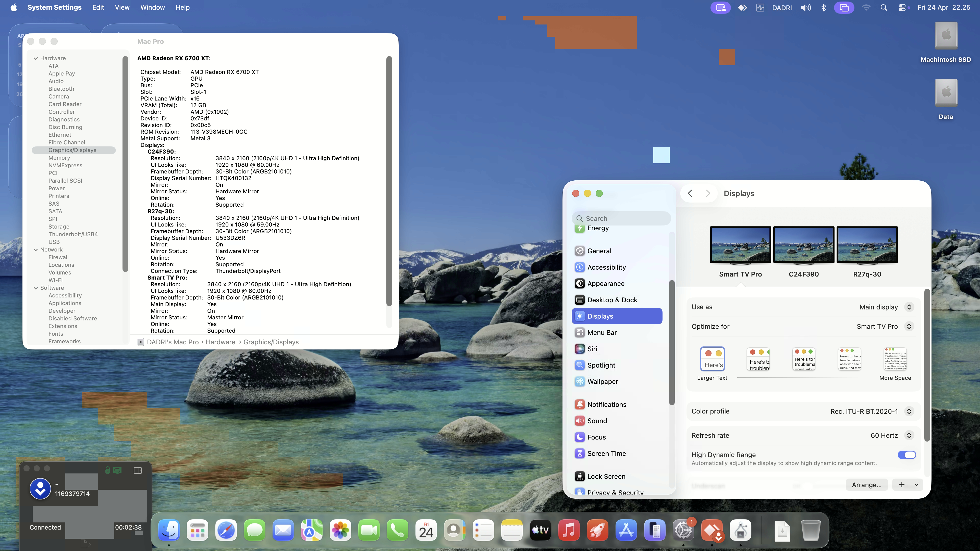Image resolution: width=980 pixels, height=551 pixels.
Task: Open Photos app in the Dock
Action: click(x=340, y=530)
